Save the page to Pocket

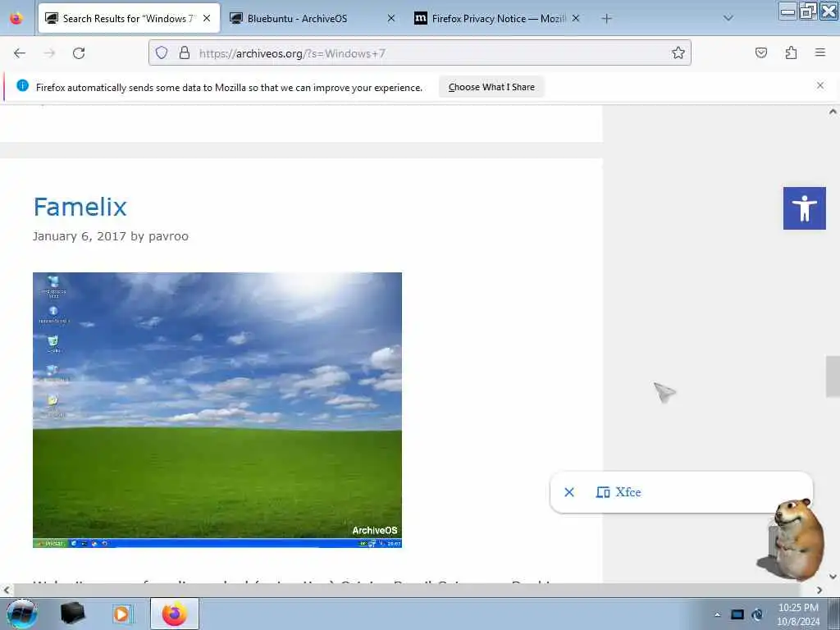760,52
